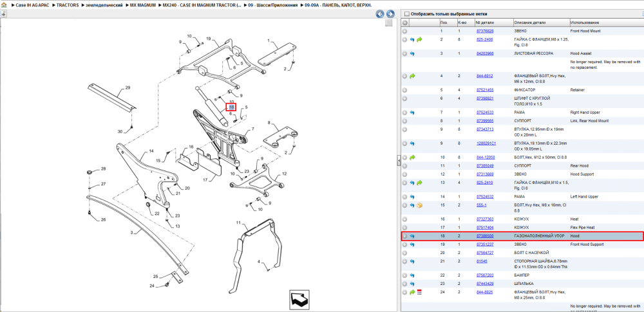
Task: Open part number link 87398921
Action: click(485, 98)
